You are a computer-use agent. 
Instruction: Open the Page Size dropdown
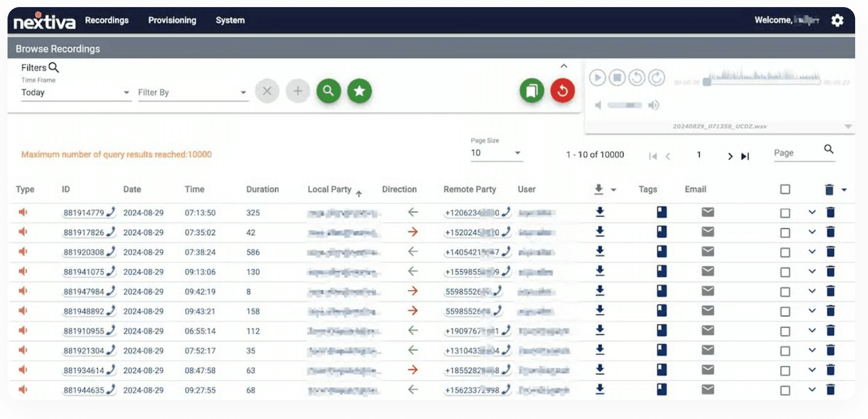[495, 153]
